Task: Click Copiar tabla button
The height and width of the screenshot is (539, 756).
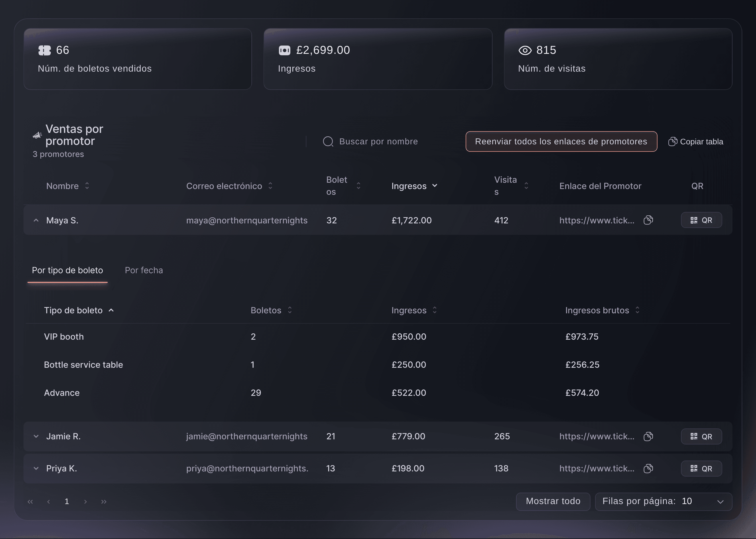Action: tap(696, 142)
